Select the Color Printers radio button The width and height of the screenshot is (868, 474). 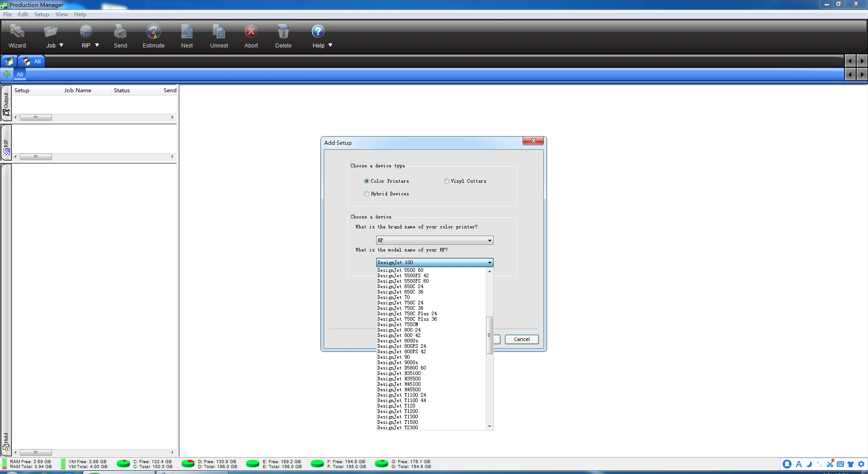point(367,181)
